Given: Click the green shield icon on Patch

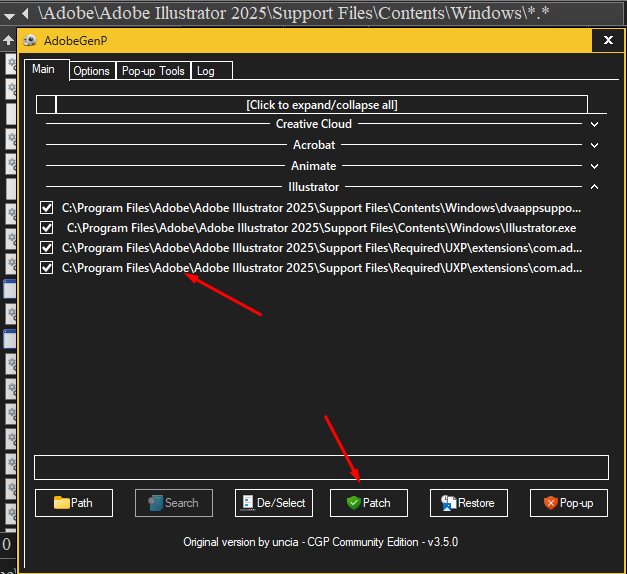Looking at the screenshot, I should [353, 503].
